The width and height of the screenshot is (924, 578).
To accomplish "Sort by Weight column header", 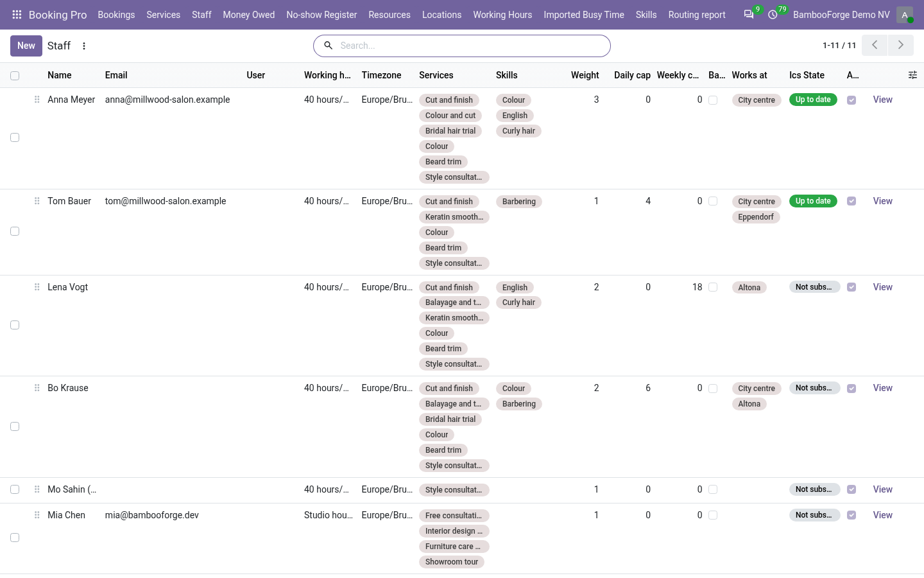I will click(x=585, y=75).
